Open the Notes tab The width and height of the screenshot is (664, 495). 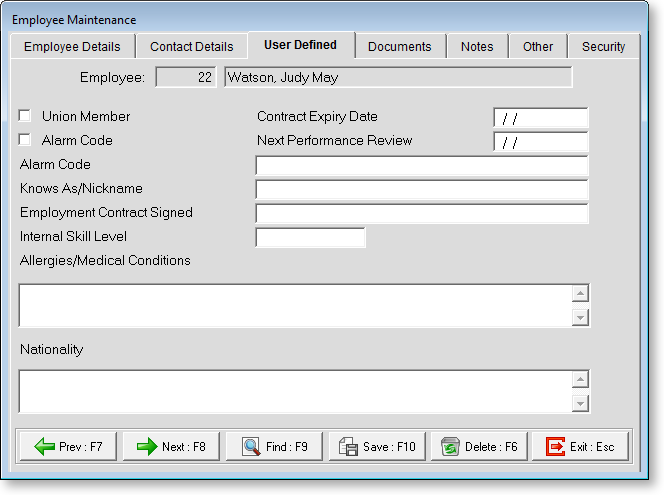click(x=477, y=47)
